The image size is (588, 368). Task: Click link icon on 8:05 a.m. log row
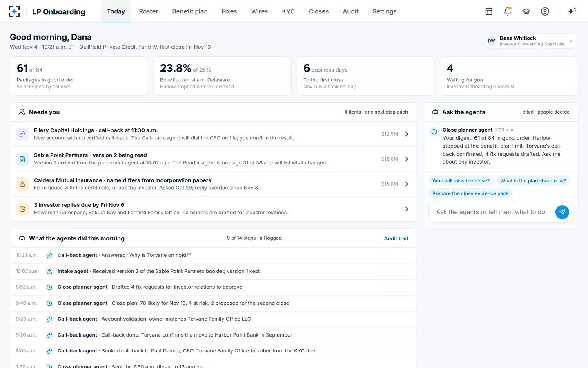coord(49,351)
